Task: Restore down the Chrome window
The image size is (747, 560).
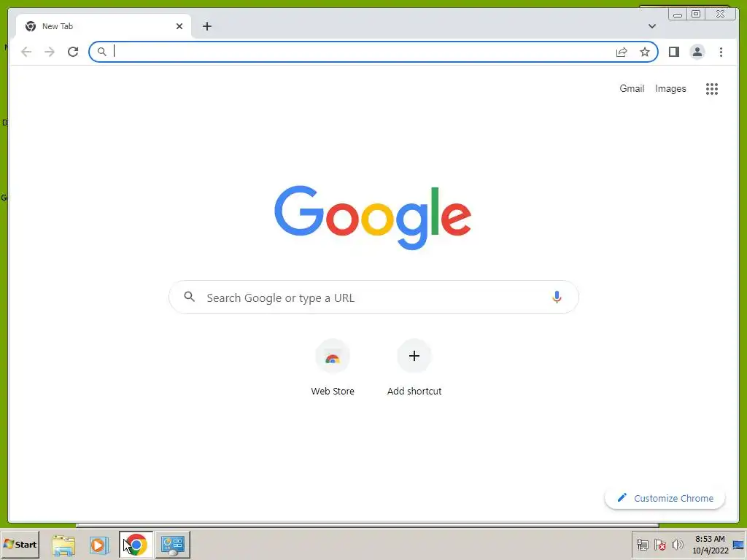Action: point(695,15)
